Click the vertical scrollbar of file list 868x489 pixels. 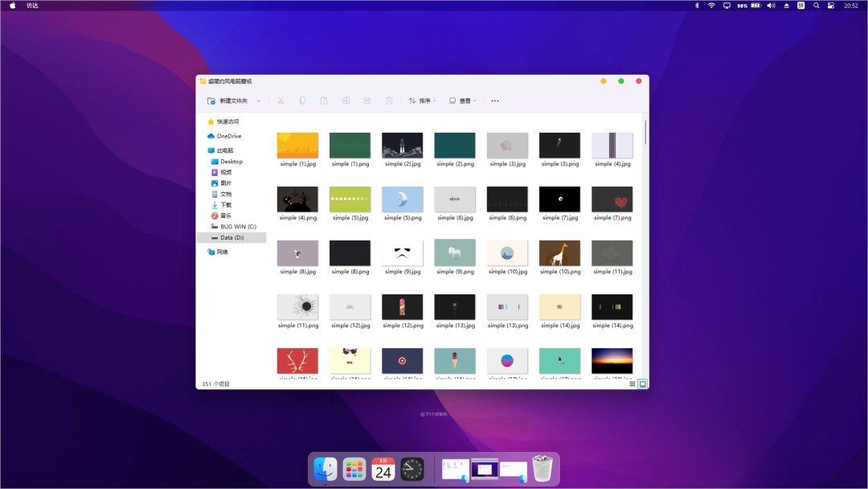pos(645,134)
